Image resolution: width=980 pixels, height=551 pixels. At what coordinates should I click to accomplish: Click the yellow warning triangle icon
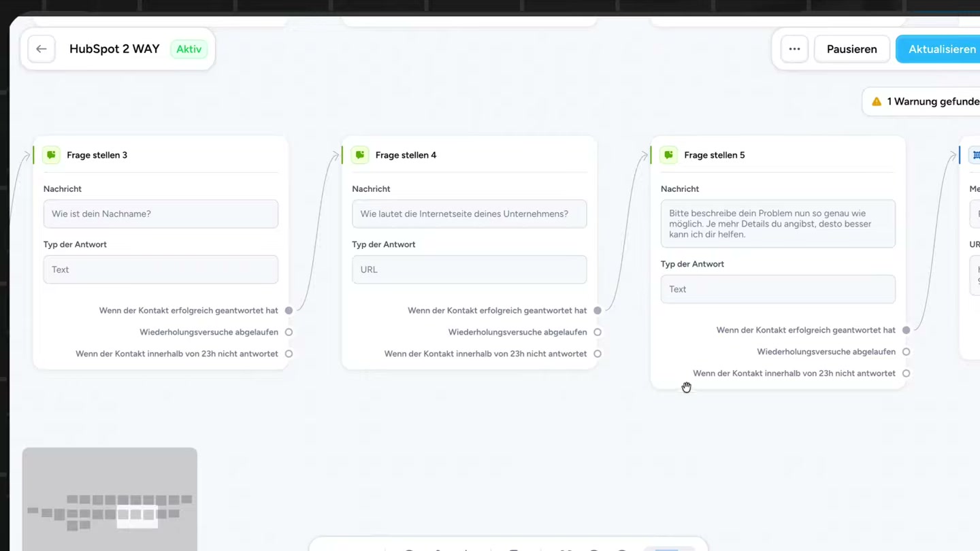(x=876, y=101)
